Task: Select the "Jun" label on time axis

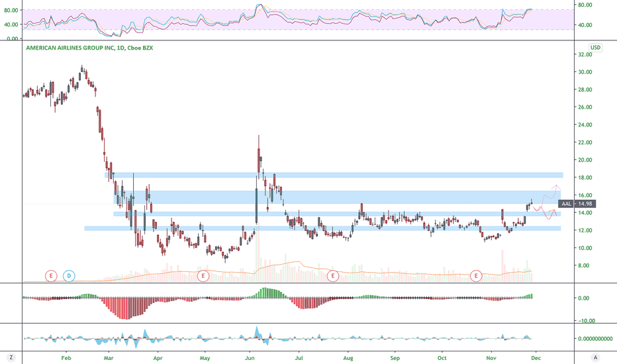Action: click(x=250, y=358)
